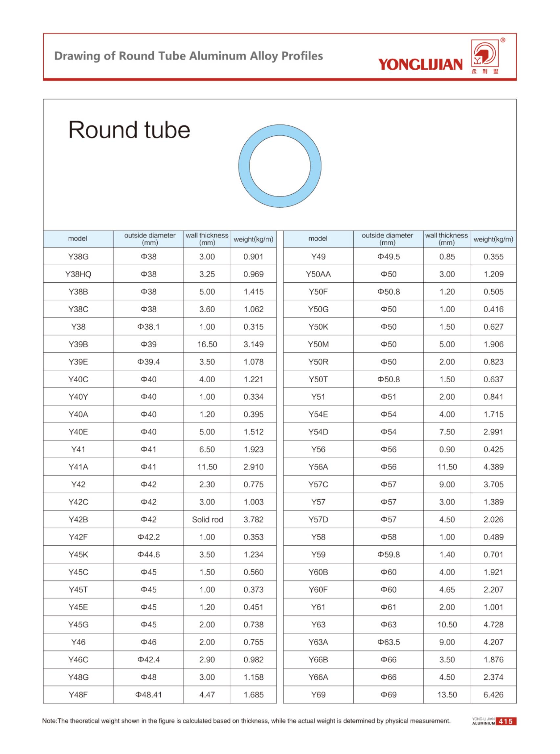Click the page number 415 badge
Screen dimensions: 560x754
click(506, 721)
